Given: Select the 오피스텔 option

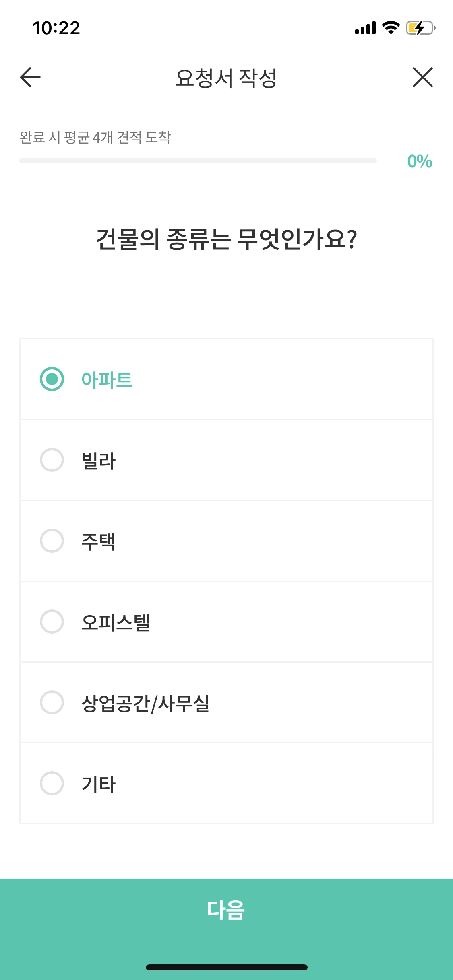Looking at the screenshot, I should (x=227, y=622).
